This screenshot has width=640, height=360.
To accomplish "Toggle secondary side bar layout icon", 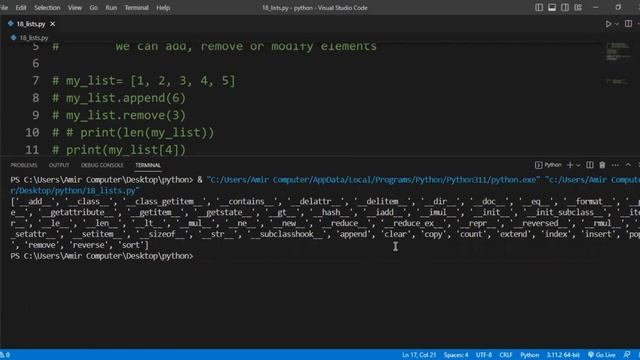I will click(565, 7).
